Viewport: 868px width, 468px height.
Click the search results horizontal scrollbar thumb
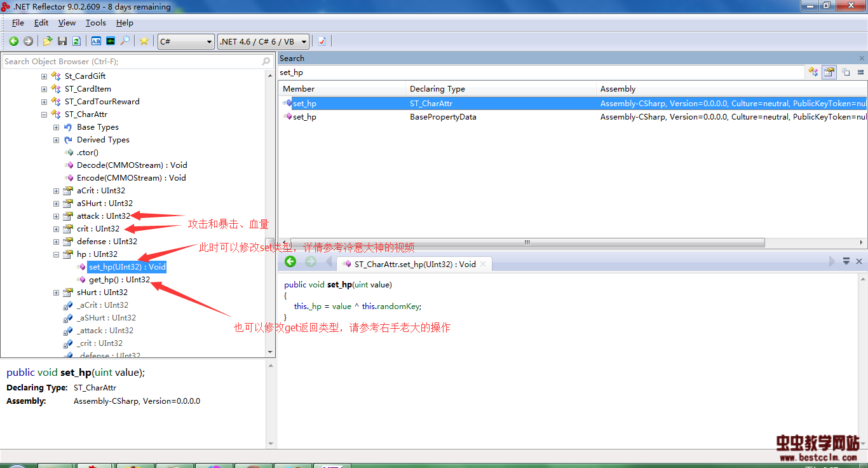526,242
